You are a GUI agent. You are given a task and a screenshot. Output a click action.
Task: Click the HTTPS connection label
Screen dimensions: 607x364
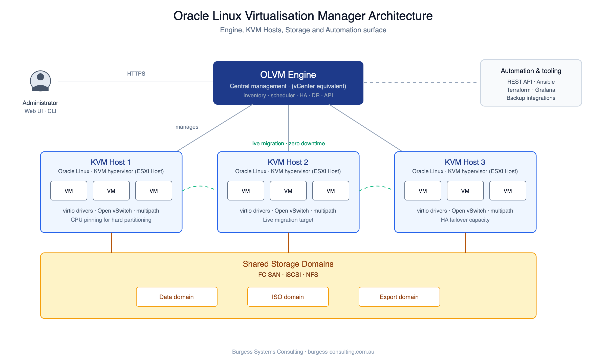[x=136, y=74]
